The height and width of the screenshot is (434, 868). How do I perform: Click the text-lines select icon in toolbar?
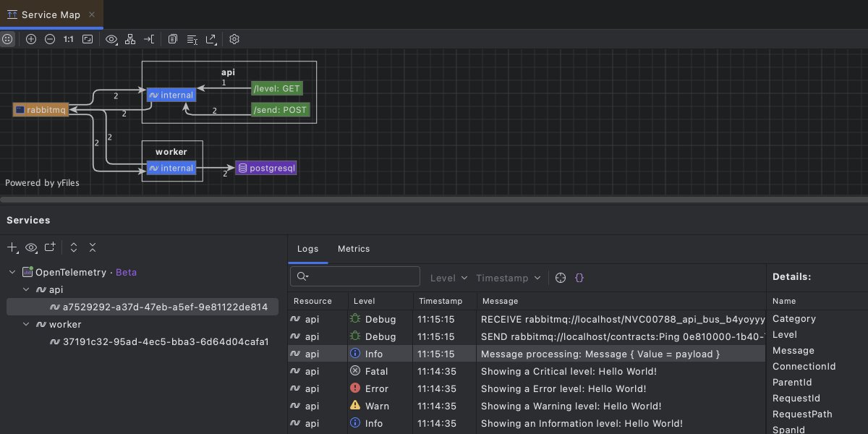(x=192, y=39)
